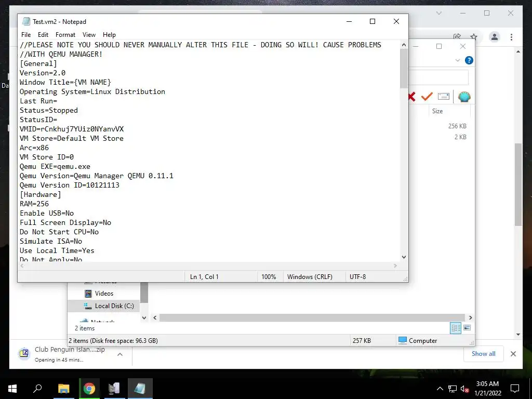Maximize the archive window behind Notepad
Screen dimensions: 532x399
point(438,46)
